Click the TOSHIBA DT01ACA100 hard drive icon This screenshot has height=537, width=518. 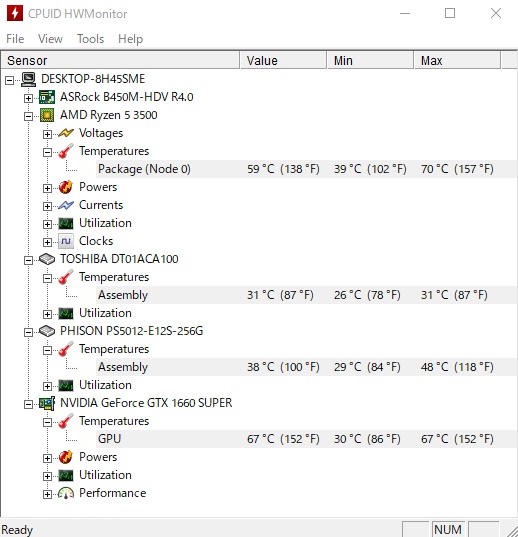(47, 259)
